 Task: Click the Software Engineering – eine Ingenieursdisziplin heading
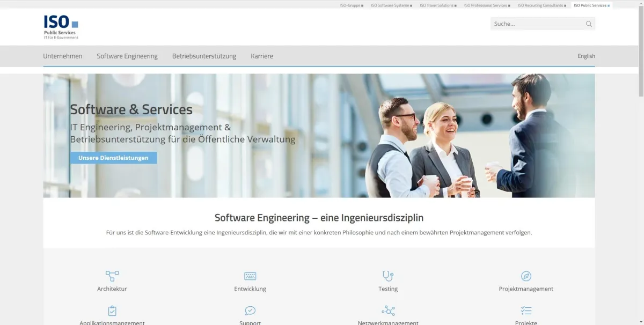click(319, 218)
